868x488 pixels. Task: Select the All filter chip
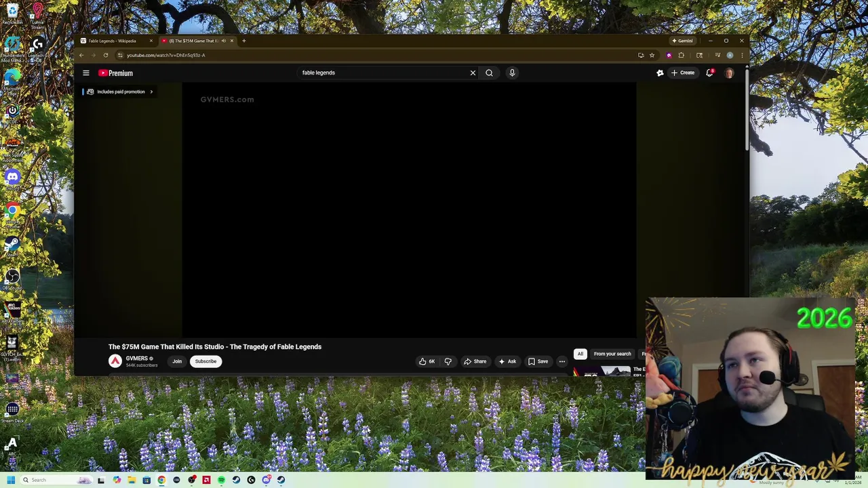click(580, 354)
